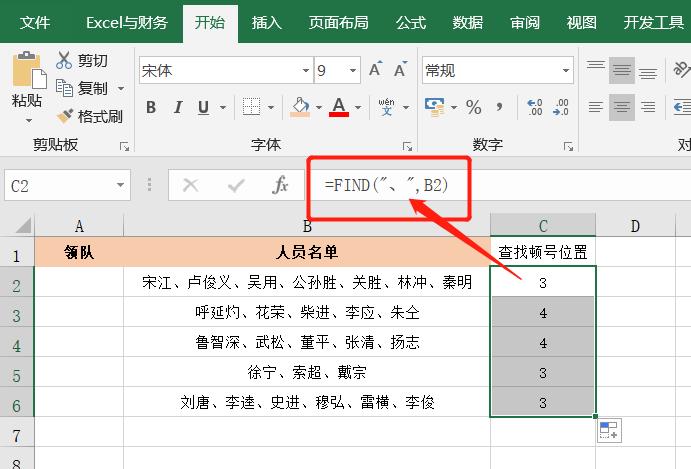Switch to 插入 tab
The width and height of the screenshot is (691, 469).
coord(266,22)
